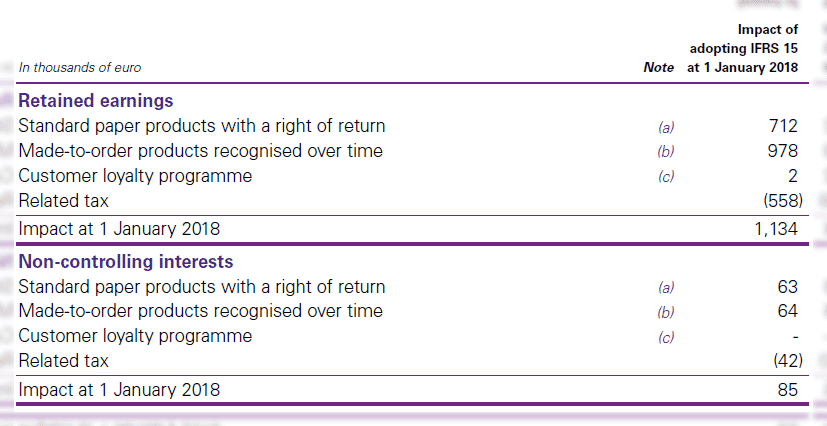The height and width of the screenshot is (426, 827).
Task: Follow note (c) reference under Non-controlling interests
Action: 666,337
